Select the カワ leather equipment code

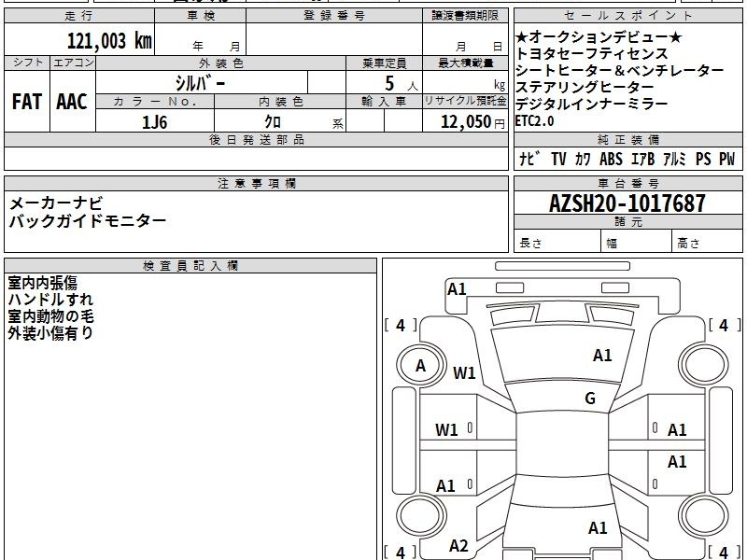pos(583,159)
